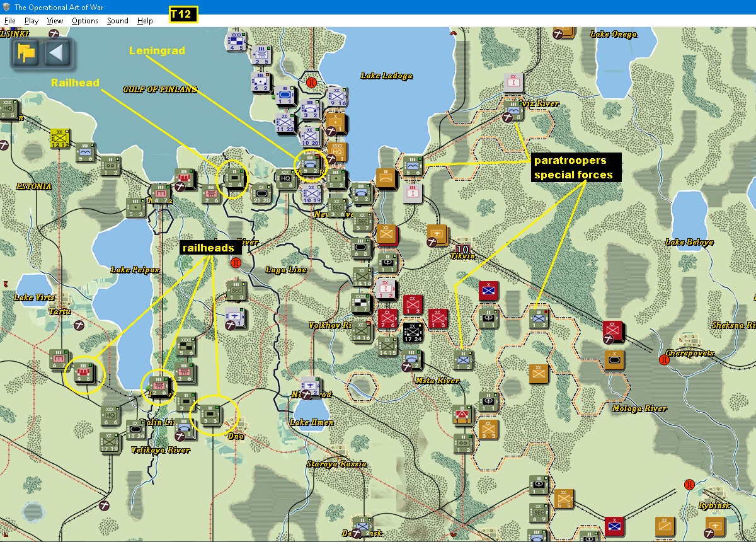Select the orange 5-5 unit at bottom right
This screenshot has width=756, height=542.
pyautogui.click(x=564, y=499)
